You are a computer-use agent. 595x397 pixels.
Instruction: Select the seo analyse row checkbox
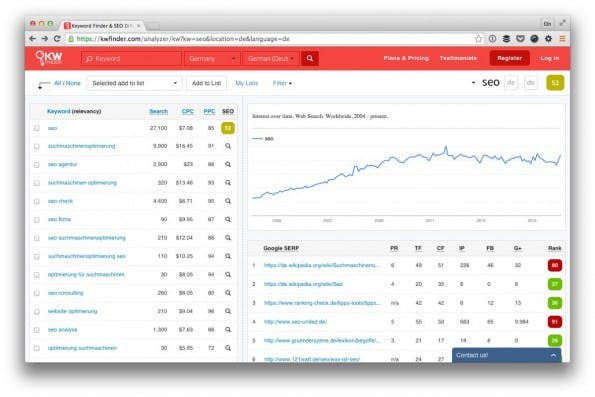pyautogui.click(x=37, y=330)
